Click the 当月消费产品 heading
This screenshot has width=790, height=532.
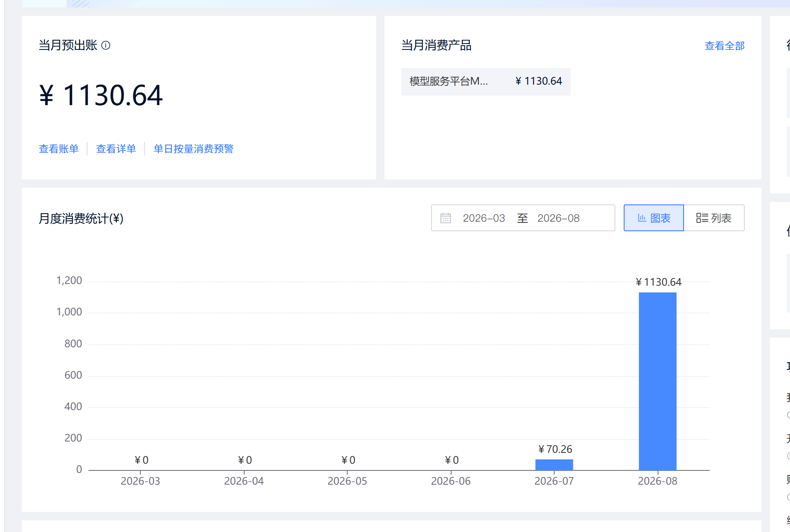coord(436,45)
